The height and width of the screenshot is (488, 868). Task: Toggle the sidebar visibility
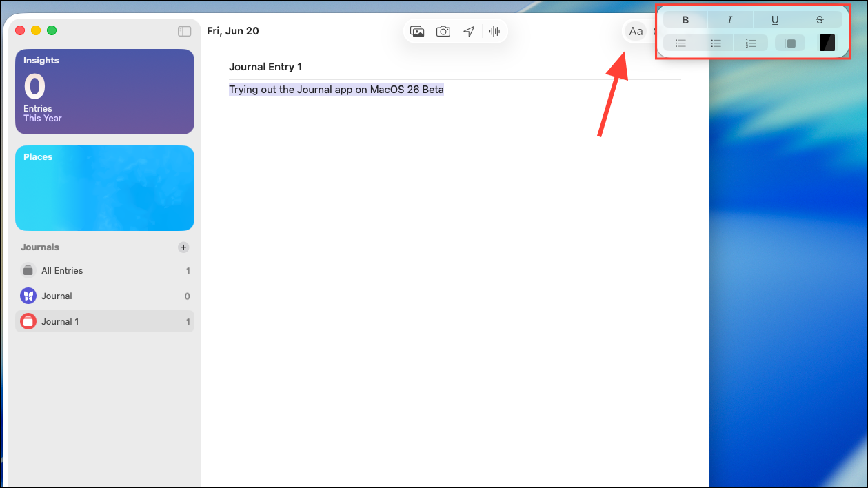(184, 31)
